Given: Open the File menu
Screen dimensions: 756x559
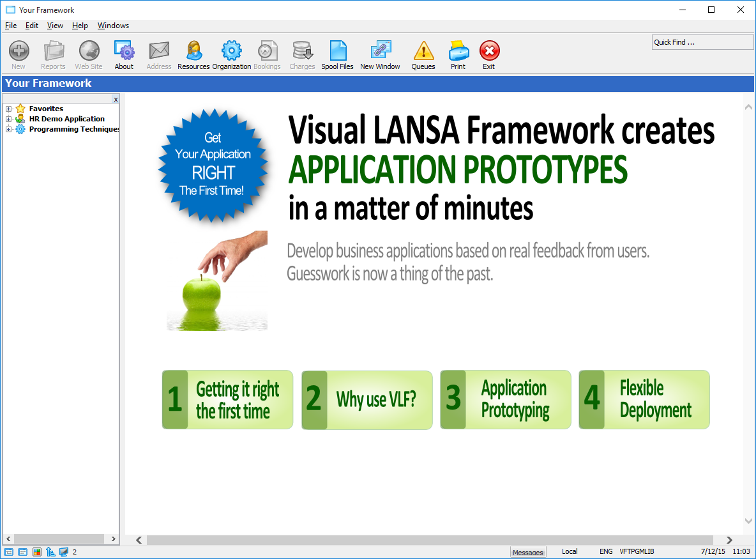Looking at the screenshot, I should pos(11,26).
